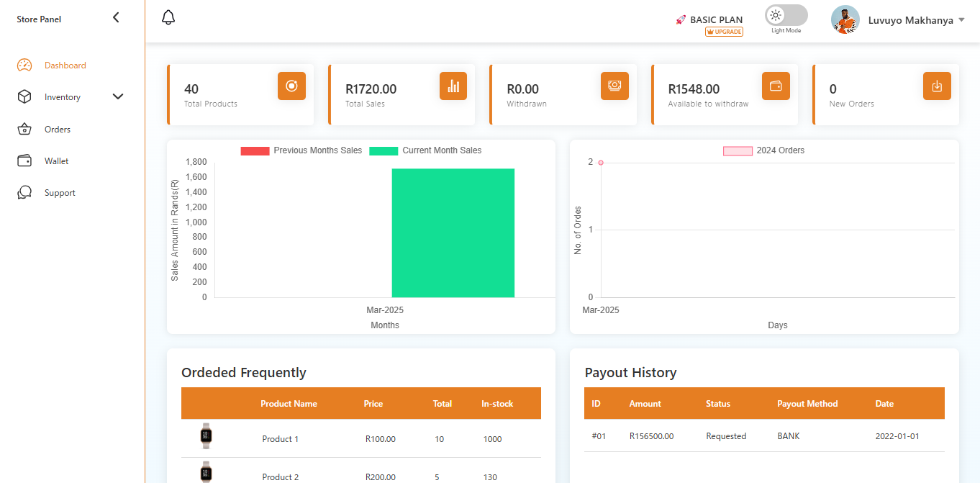The image size is (980, 483).
Task: Click the Available to withdraw wallet icon
Action: click(x=776, y=86)
